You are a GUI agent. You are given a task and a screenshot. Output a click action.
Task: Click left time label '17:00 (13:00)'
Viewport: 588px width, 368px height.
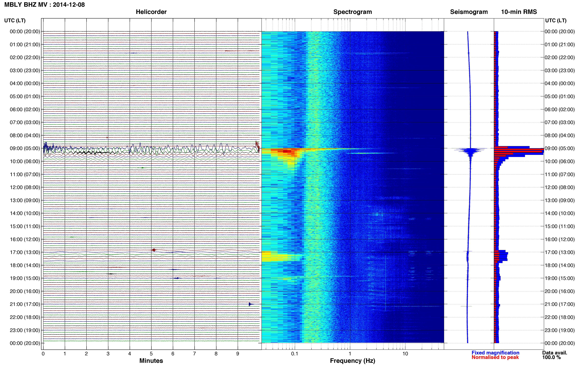pos(25,252)
